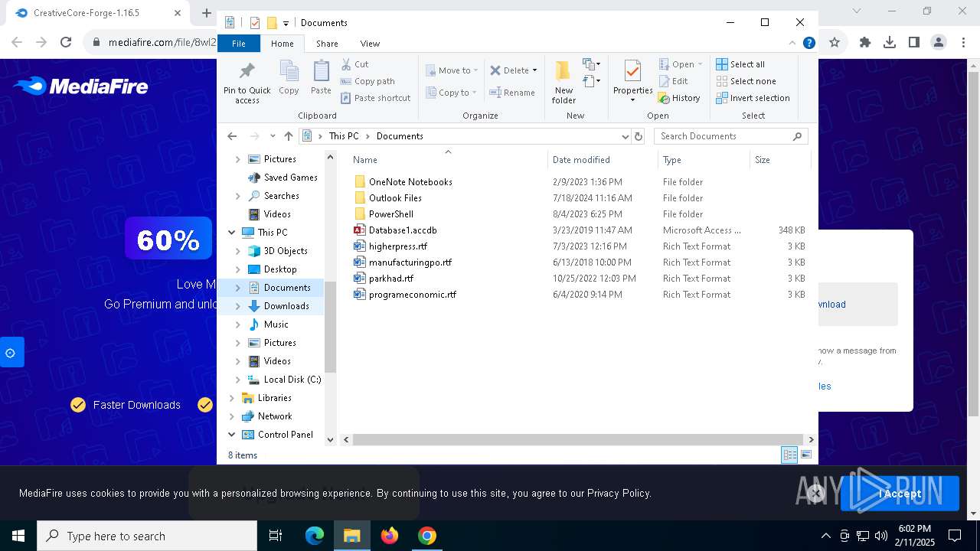Click the Windows Start button
This screenshot has height=551, width=980.
[18, 536]
